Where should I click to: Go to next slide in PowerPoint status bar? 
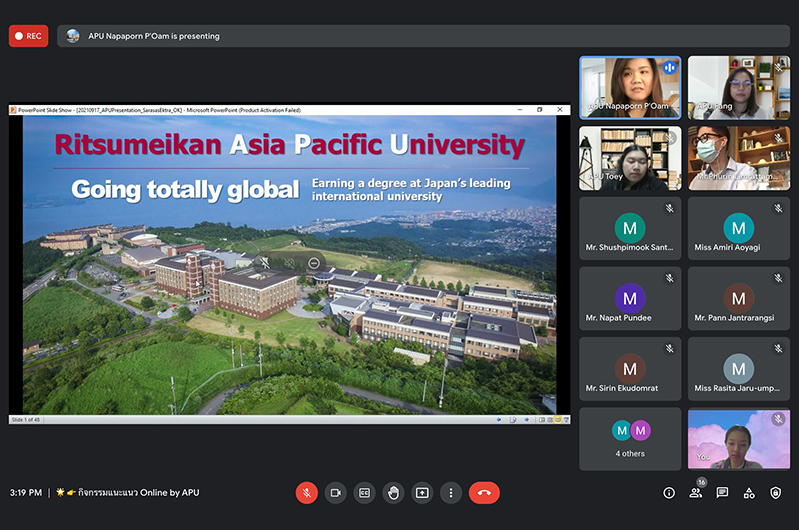click(x=526, y=420)
